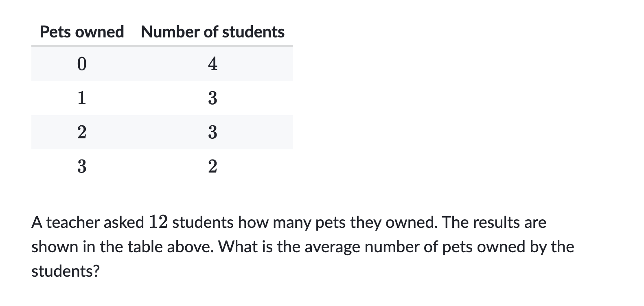644x306 pixels.
Task: Select the pets owned value 1
Action: coord(82,98)
